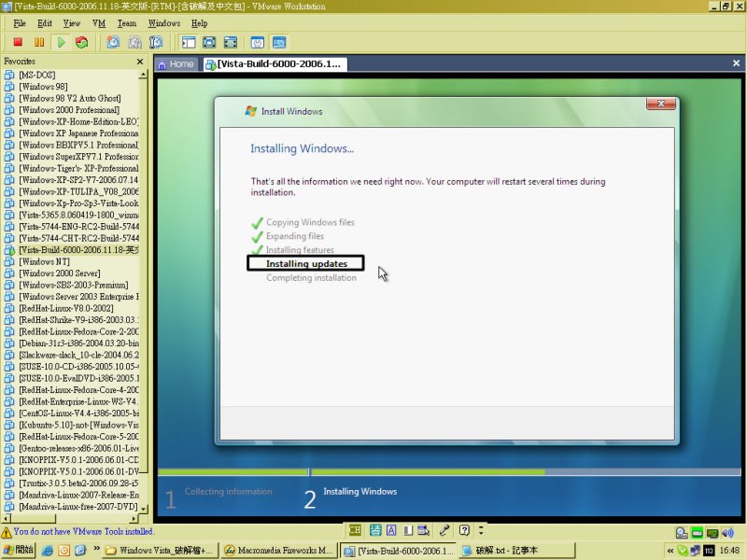Select [Windows-SBS-2003-Premium] in Favorites
Viewport: 747px width, 560px height.
pos(74,285)
